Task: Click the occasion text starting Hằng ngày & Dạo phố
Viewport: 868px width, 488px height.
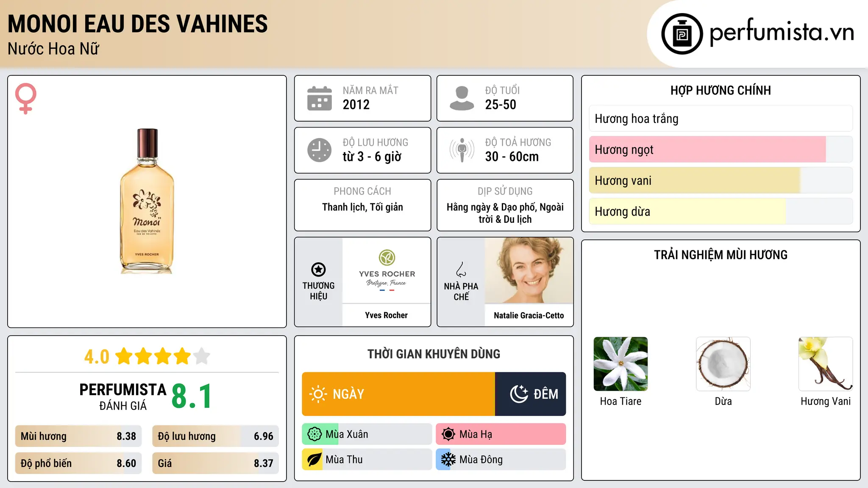Action: click(x=505, y=213)
